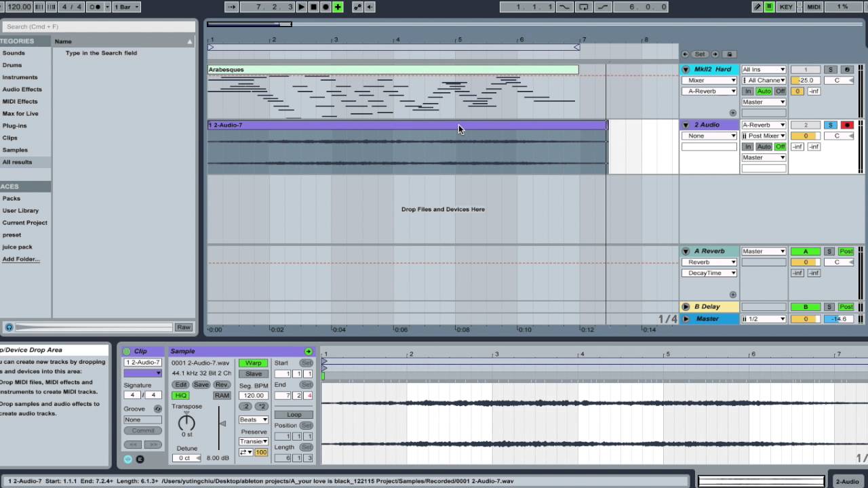Viewport: 868px width, 488px height.
Task: Open the quantization 1 Bar menu
Action: [126, 7]
